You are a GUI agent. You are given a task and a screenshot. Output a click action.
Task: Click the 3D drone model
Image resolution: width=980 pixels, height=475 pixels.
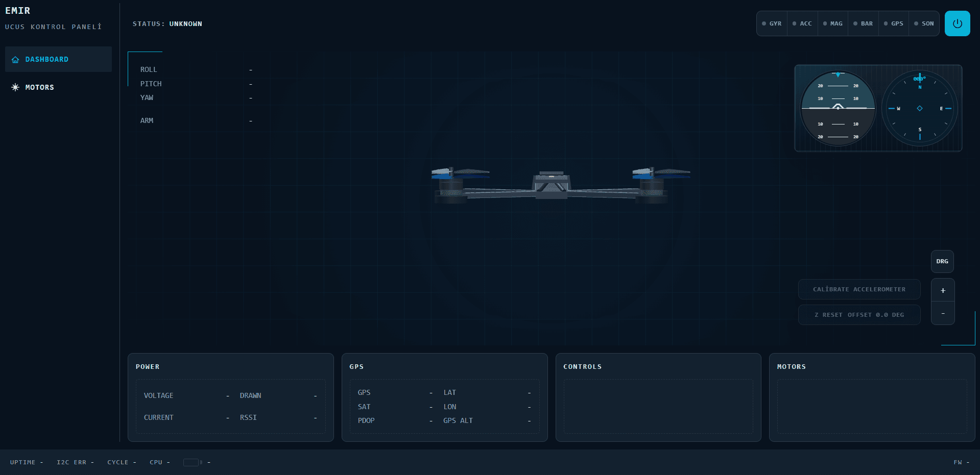pyautogui.click(x=560, y=185)
